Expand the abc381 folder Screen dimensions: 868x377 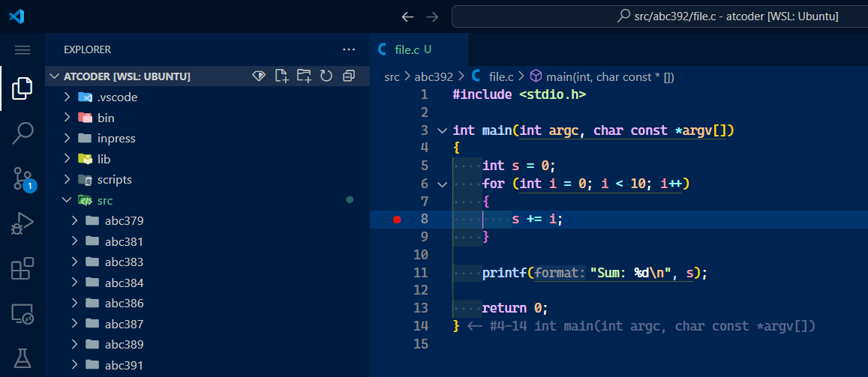tap(75, 241)
